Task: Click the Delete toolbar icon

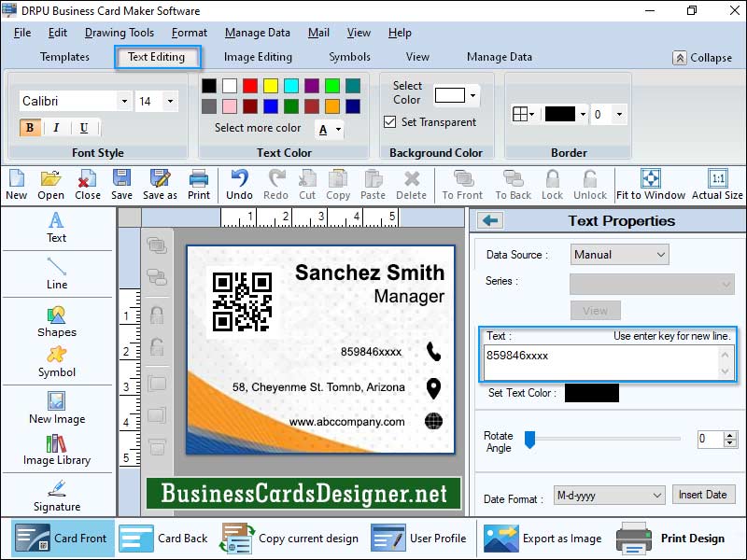Action: pos(412,185)
